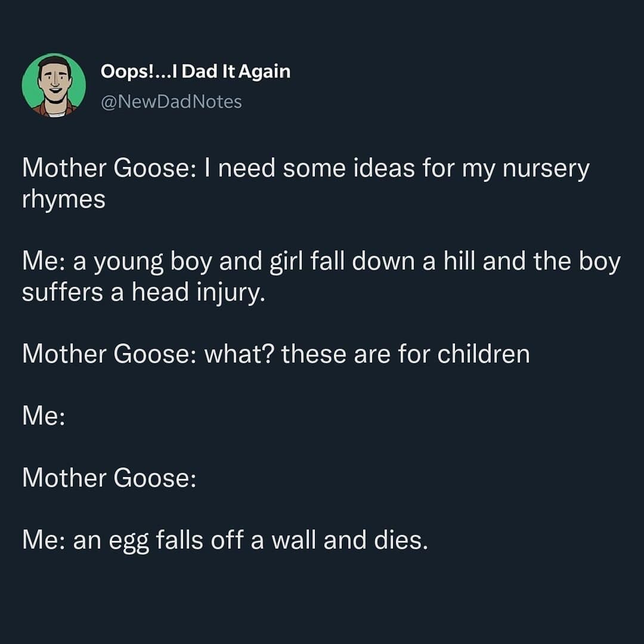Image resolution: width=644 pixels, height=644 pixels.
Task: Click the empty "Me:" line
Action: tap(44, 416)
